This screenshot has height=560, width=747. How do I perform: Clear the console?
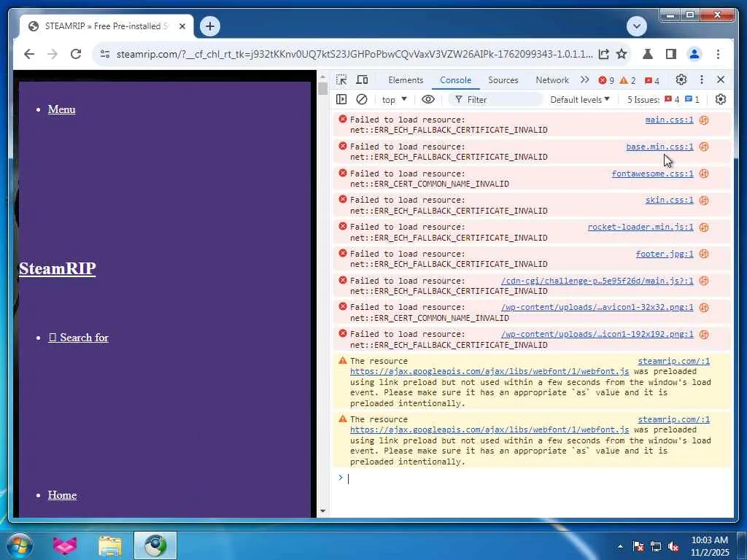click(x=362, y=99)
